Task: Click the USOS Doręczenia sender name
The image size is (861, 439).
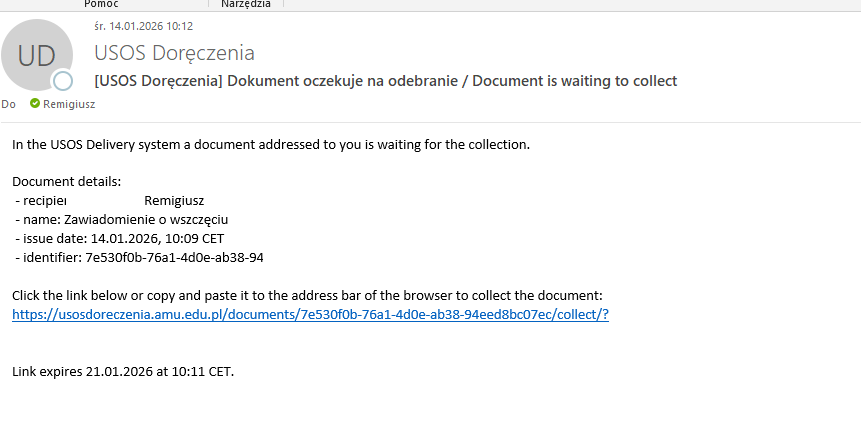Action: [x=174, y=53]
